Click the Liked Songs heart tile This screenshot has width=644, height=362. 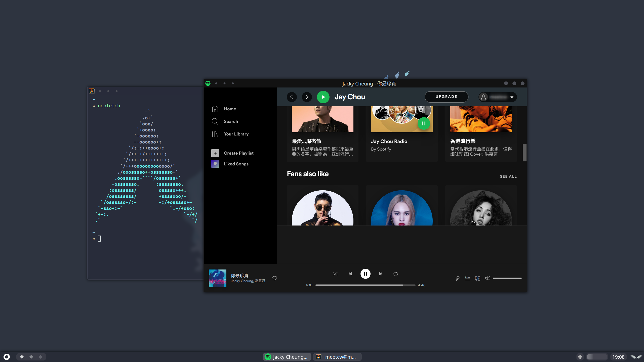215,164
